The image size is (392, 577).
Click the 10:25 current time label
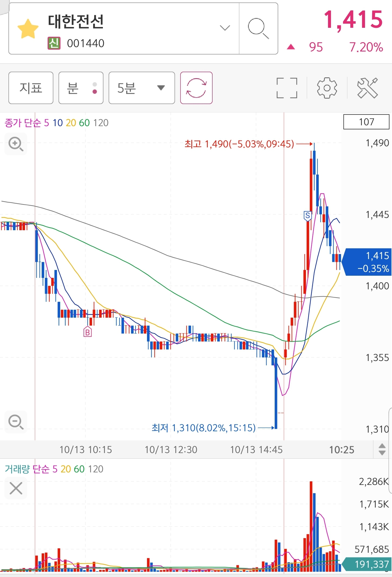coord(342,450)
